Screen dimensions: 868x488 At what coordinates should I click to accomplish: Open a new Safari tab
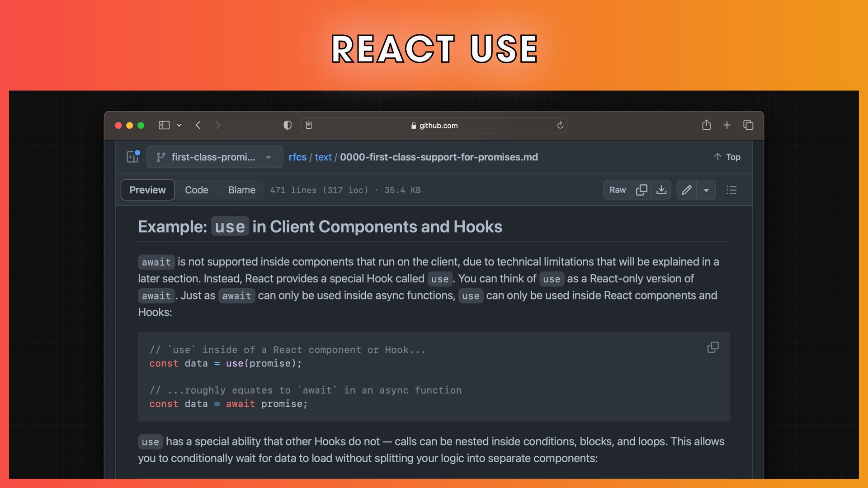tap(727, 125)
